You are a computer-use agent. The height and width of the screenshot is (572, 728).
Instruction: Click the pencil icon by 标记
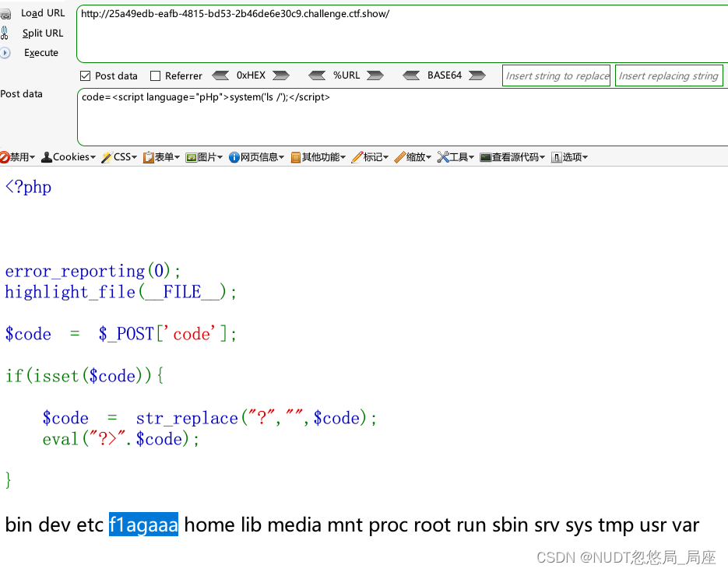[x=357, y=157]
